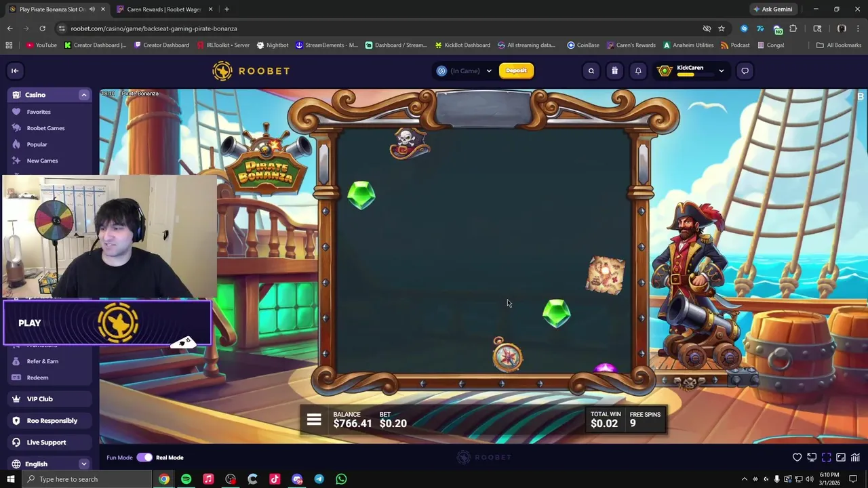This screenshot has height=488, width=868.
Task: Go back in browser history
Action: click(x=9, y=28)
